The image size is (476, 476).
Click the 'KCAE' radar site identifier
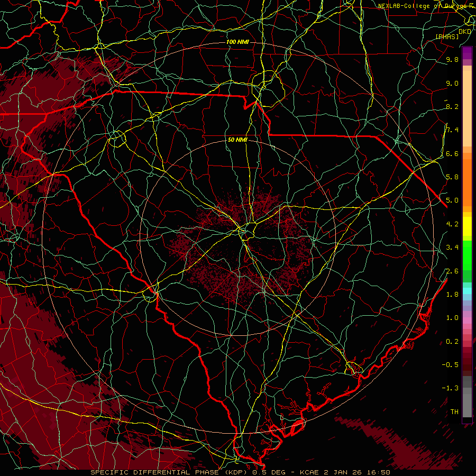tap(309, 472)
